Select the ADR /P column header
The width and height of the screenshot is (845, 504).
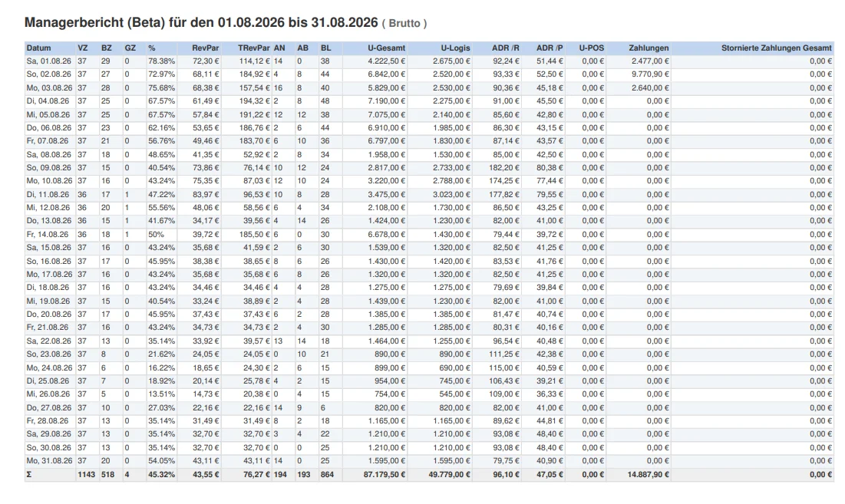coord(550,48)
